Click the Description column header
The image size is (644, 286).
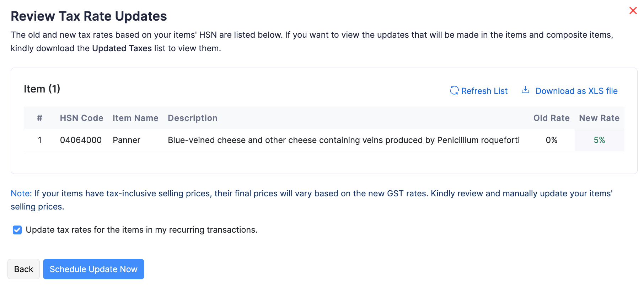click(193, 118)
